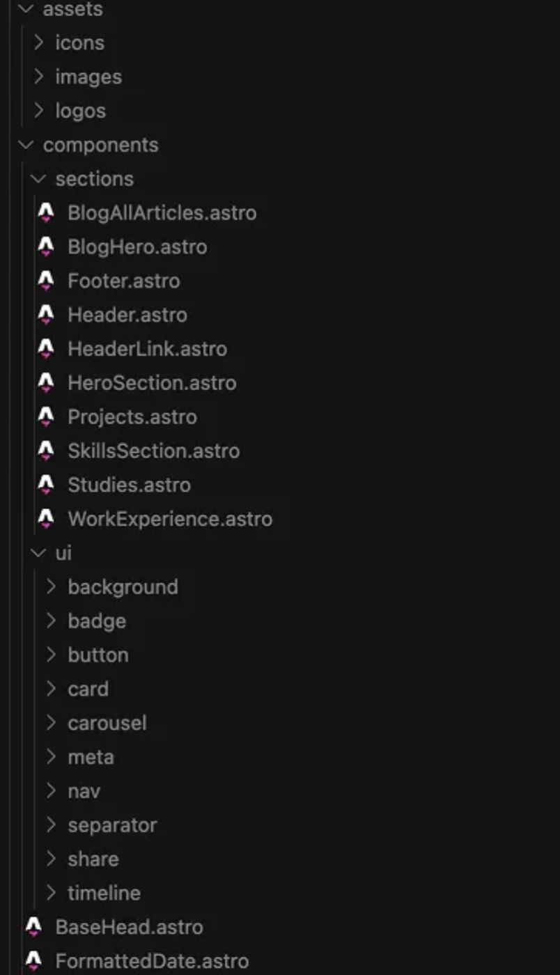Click the Astro icon next to Header.astro
The height and width of the screenshot is (975, 560).
46,315
